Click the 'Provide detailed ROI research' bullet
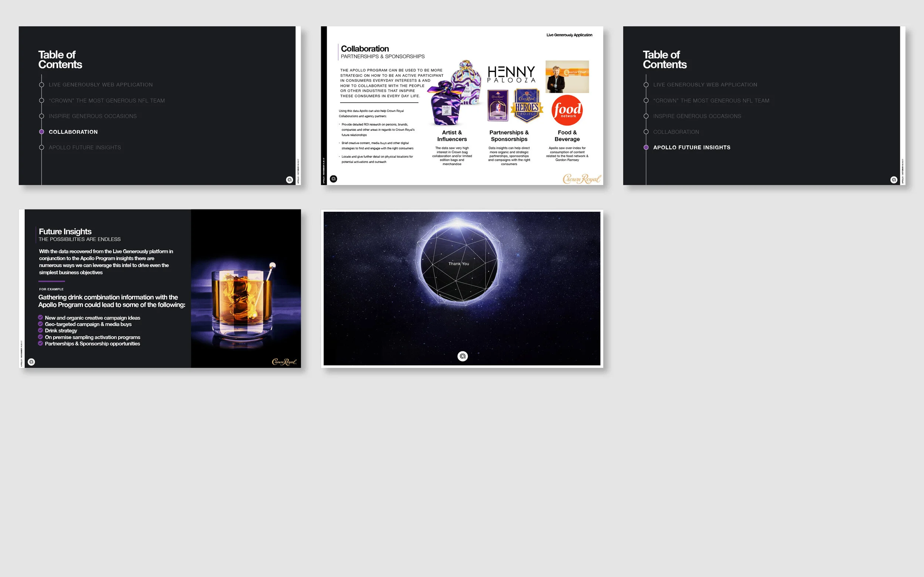924x577 pixels. pos(378,130)
